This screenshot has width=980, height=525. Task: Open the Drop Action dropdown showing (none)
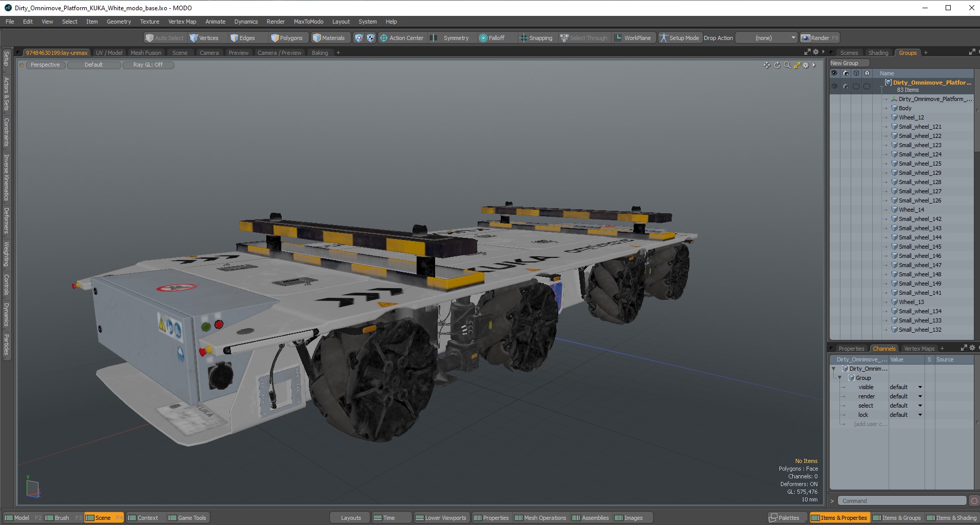click(x=767, y=38)
